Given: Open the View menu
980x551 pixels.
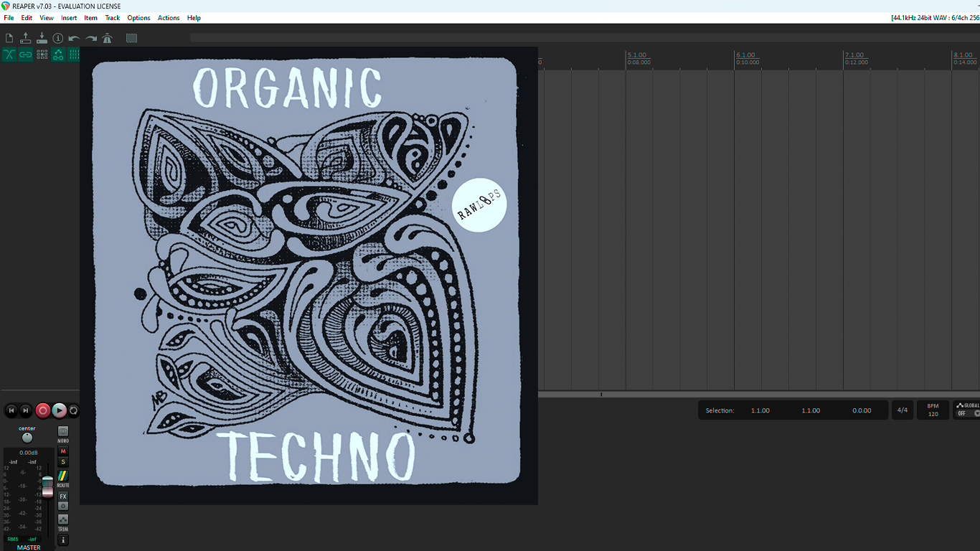Looking at the screenshot, I should tap(47, 18).
